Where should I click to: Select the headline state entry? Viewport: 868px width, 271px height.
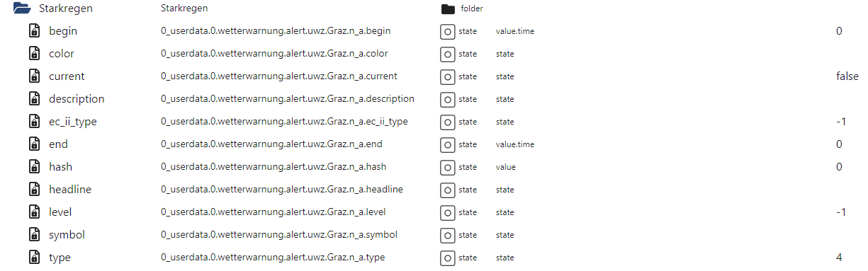[x=70, y=190]
